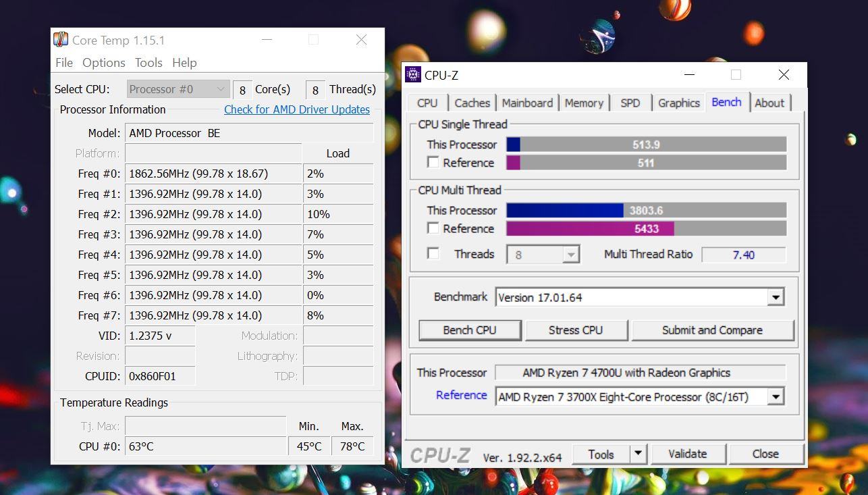Minimize the CPU-Z window
This screenshot has height=495, width=868.
tap(689, 74)
